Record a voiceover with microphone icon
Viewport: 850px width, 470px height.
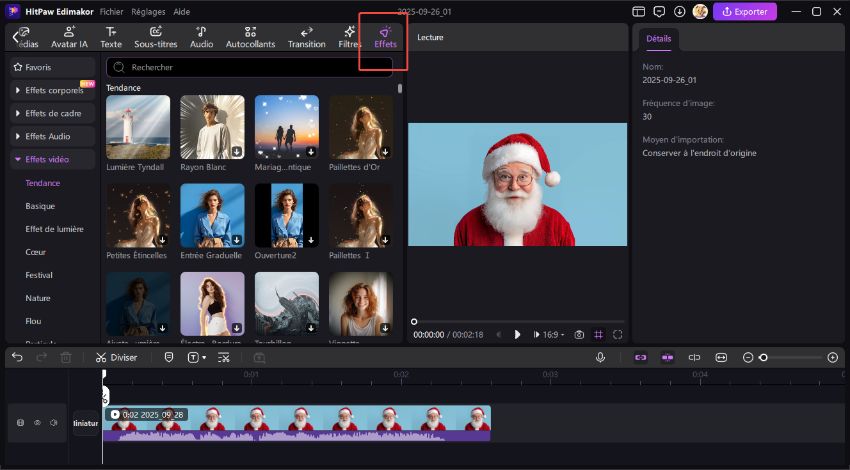600,357
